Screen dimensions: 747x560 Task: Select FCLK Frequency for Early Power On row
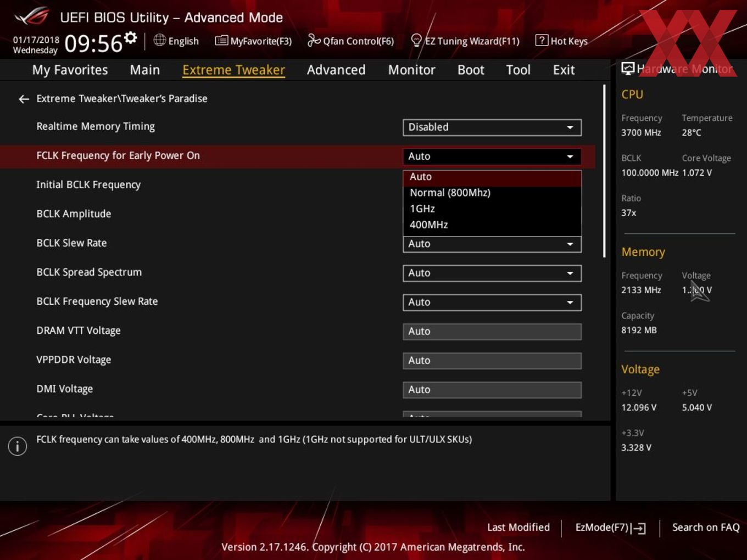coord(297,156)
